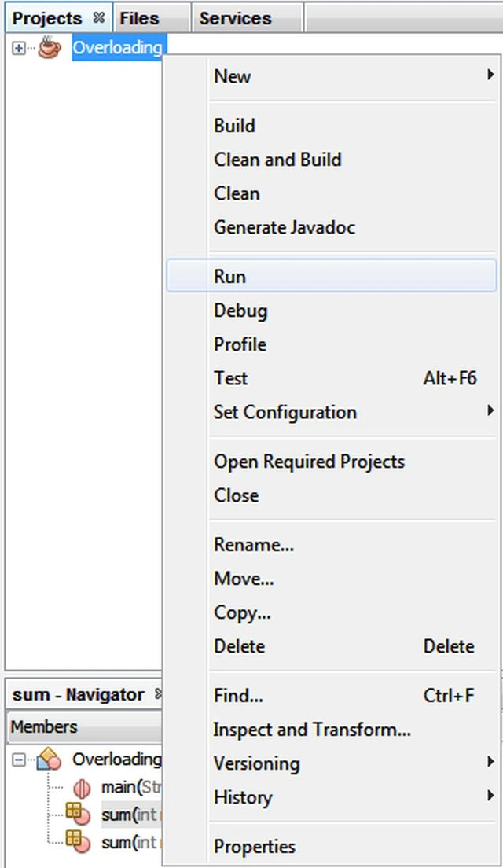
Task: Close the Projects tab with its x icon
Action: (x=98, y=18)
